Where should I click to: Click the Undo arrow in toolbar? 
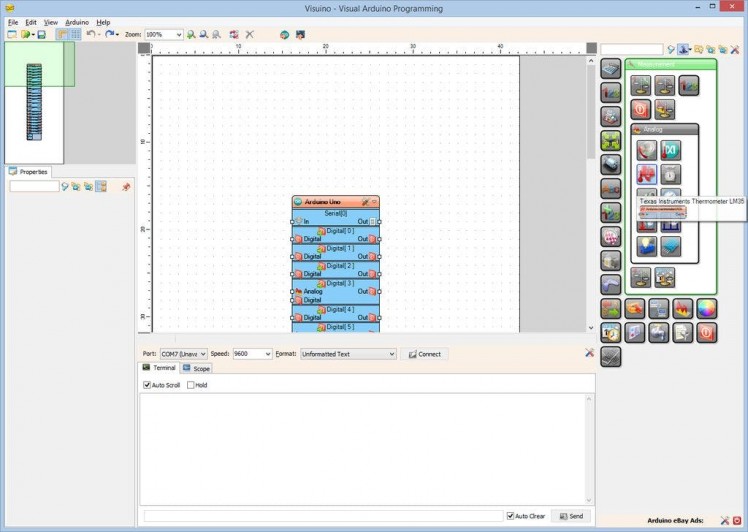tap(90, 34)
